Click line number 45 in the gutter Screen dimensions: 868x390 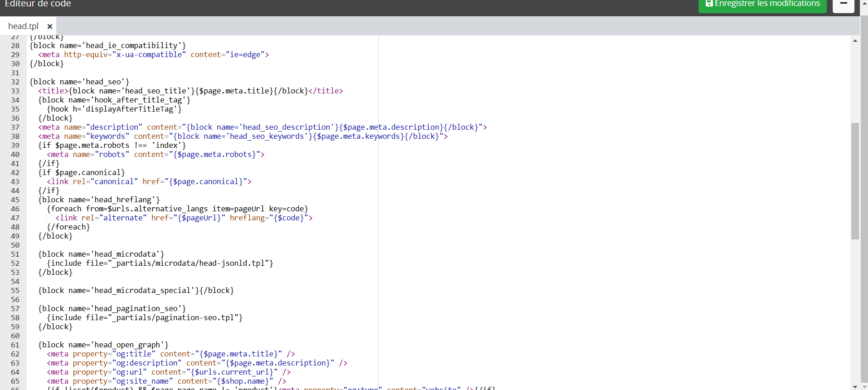coord(15,200)
